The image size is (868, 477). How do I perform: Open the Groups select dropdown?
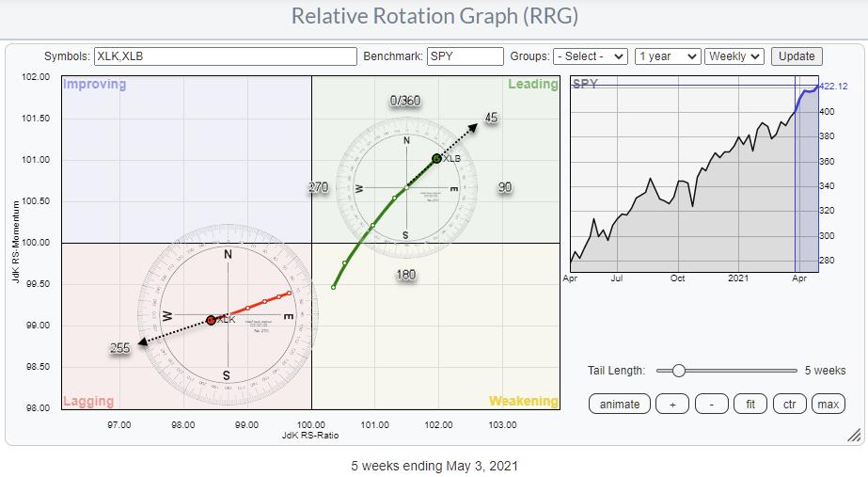590,56
